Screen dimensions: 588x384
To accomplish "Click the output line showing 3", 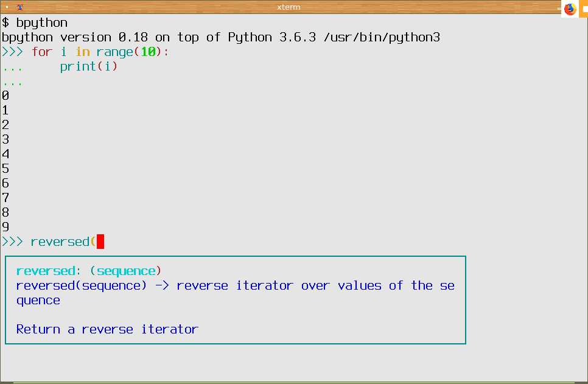I will 5,139.
